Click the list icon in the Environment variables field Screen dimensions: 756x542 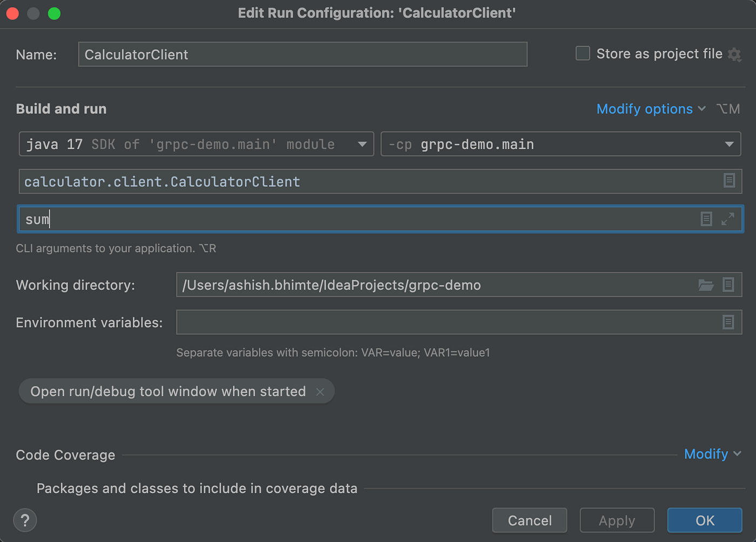point(728,322)
